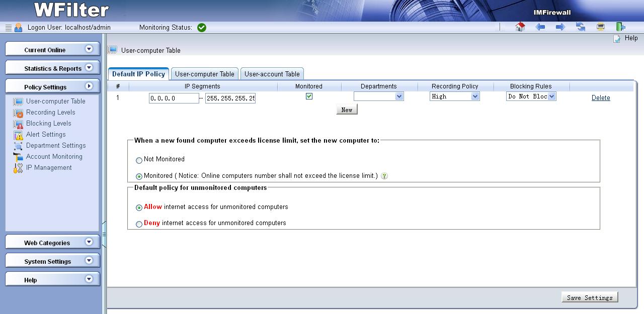Open the Blocking Rules dropdown
The image size is (644, 314).
(531, 96)
